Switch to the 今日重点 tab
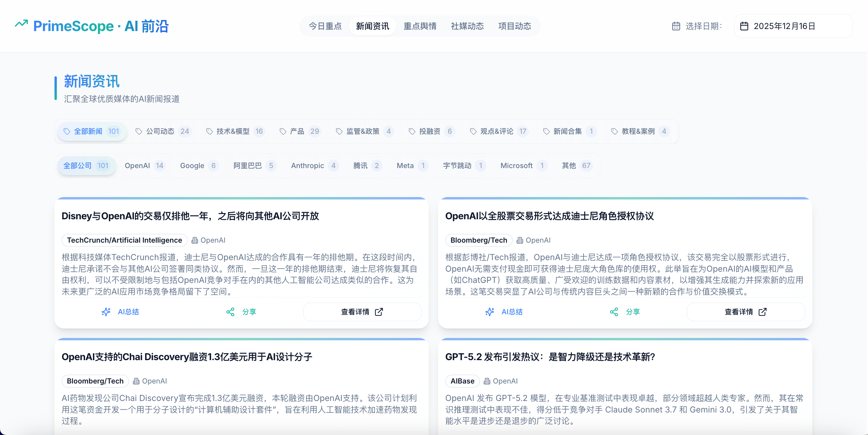The height and width of the screenshot is (435, 868). point(325,26)
